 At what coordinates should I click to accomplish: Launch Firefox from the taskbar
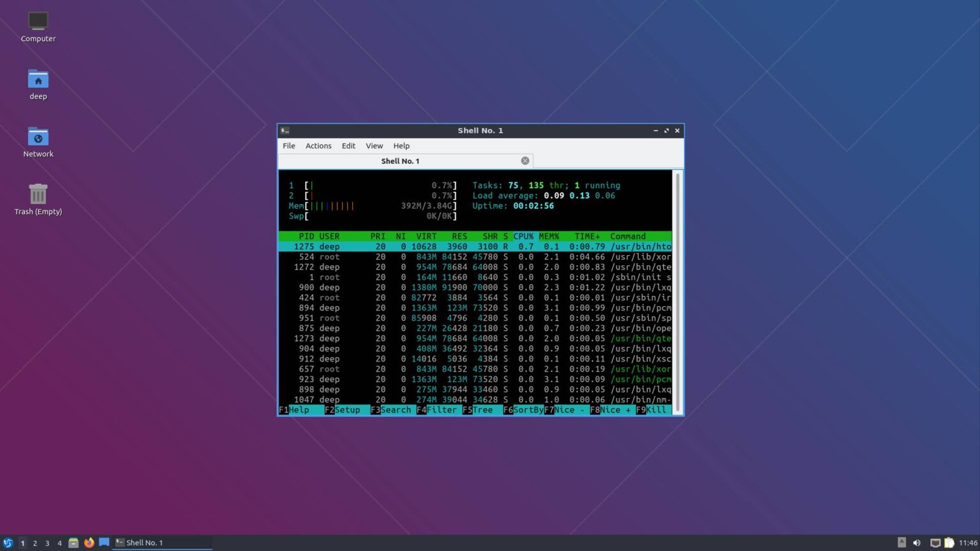[x=89, y=543]
